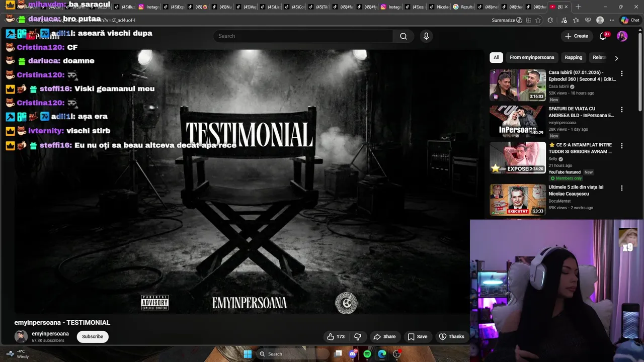This screenshot has width=644, height=362.
Task: Click the YouTube search magnifier button
Action: 403,36
